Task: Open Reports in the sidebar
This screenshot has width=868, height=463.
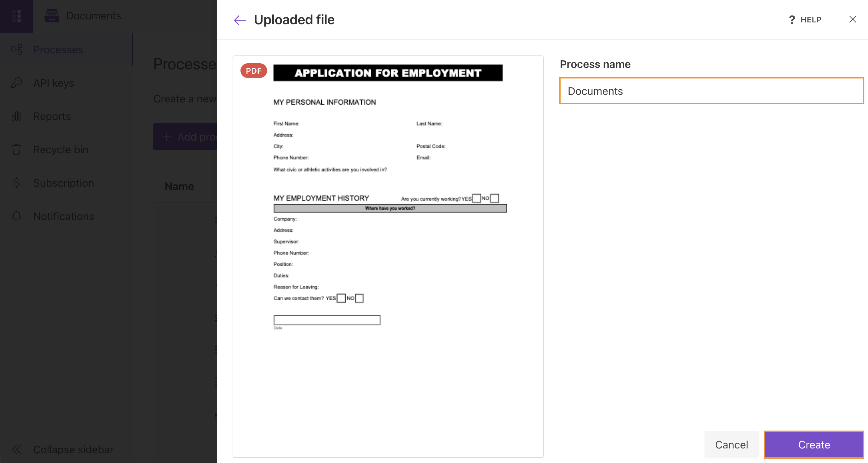Action: pos(67,116)
